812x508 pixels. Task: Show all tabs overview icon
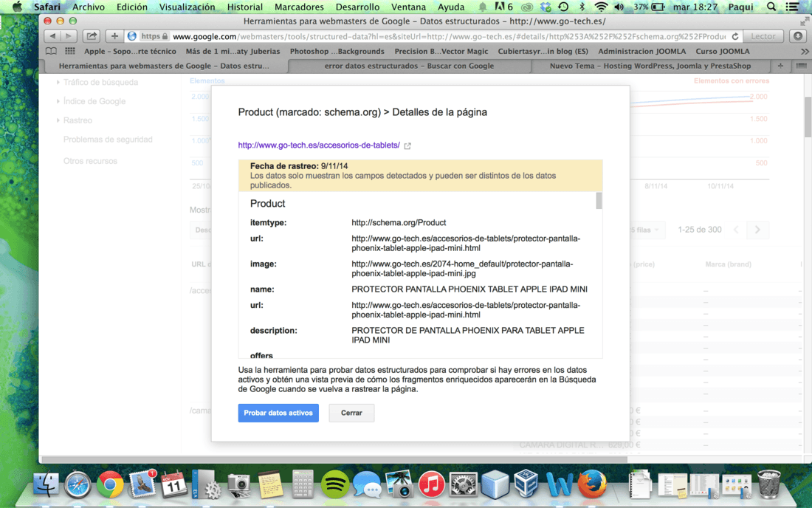801,66
